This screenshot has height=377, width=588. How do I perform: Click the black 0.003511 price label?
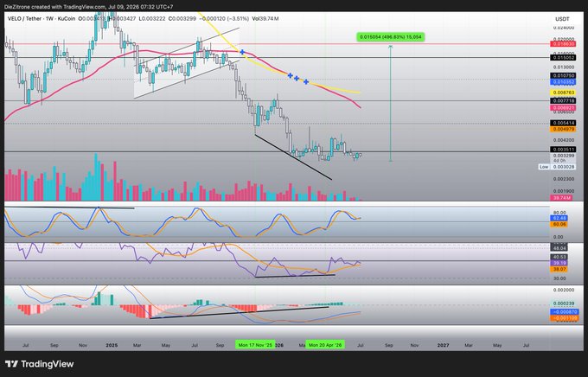(x=563, y=150)
